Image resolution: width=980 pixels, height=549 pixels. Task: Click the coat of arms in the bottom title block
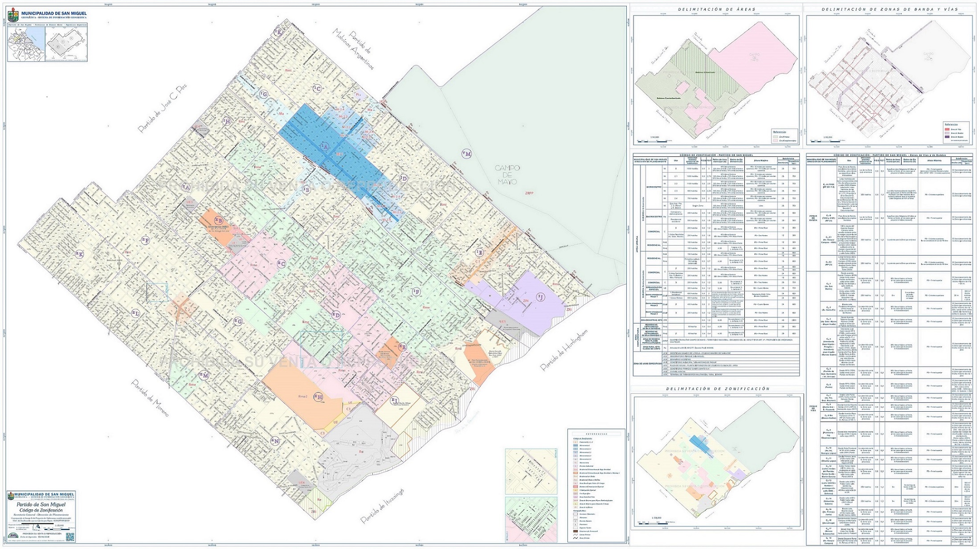[11, 496]
